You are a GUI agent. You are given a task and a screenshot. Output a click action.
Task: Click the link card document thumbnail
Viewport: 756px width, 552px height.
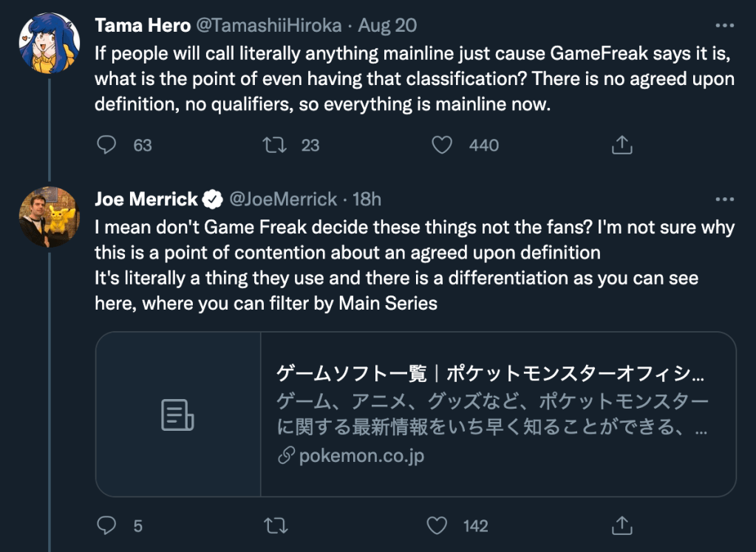click(178, 414)
